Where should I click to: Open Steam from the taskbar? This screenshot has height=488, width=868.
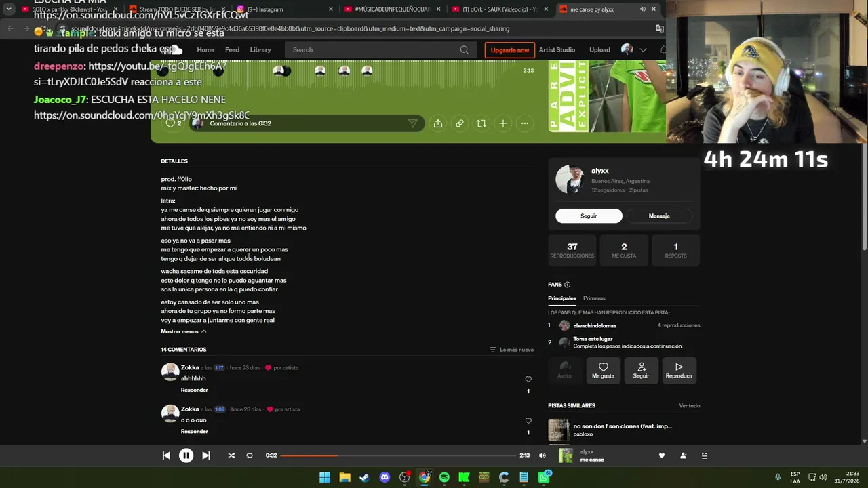pos(365,477)
